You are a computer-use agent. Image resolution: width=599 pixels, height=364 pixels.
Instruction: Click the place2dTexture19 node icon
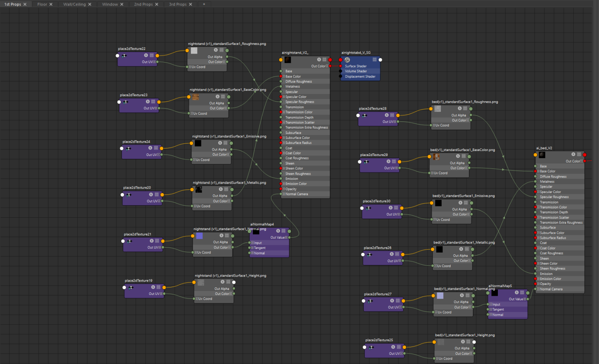(131, 287)
